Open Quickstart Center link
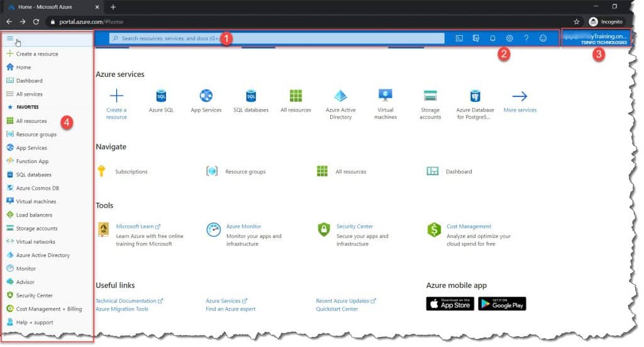The height and width of the screenshot is (347, 644). tap(337, 309)
